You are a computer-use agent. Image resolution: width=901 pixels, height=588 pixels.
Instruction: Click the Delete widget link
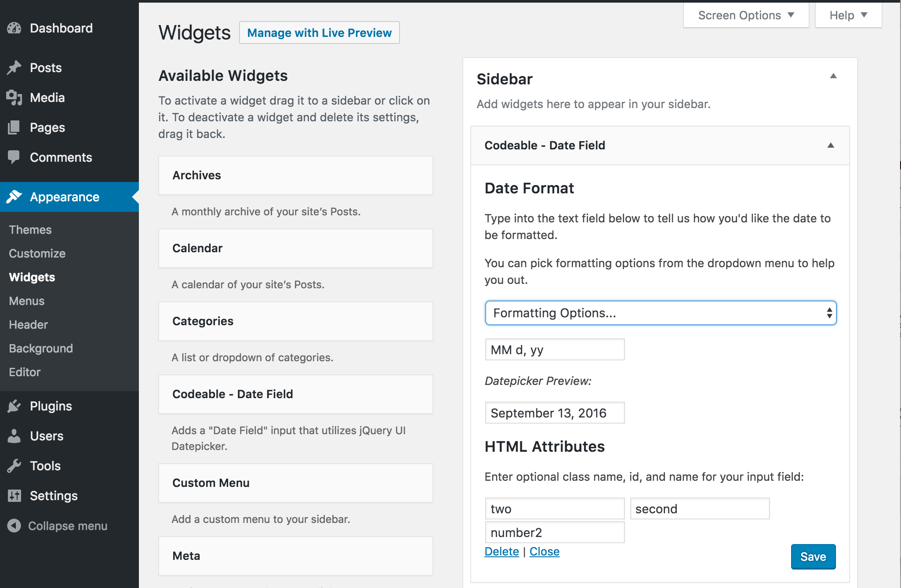point(501,552)
